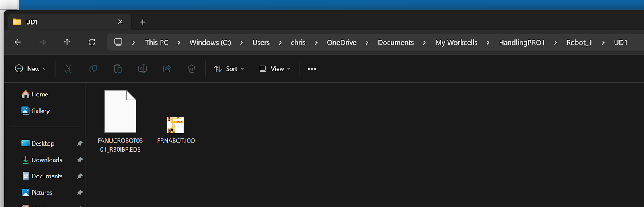Open Gallery in the navigation pane
The image size is (644, 207).
pyautogui.click(x=36, y=111)
